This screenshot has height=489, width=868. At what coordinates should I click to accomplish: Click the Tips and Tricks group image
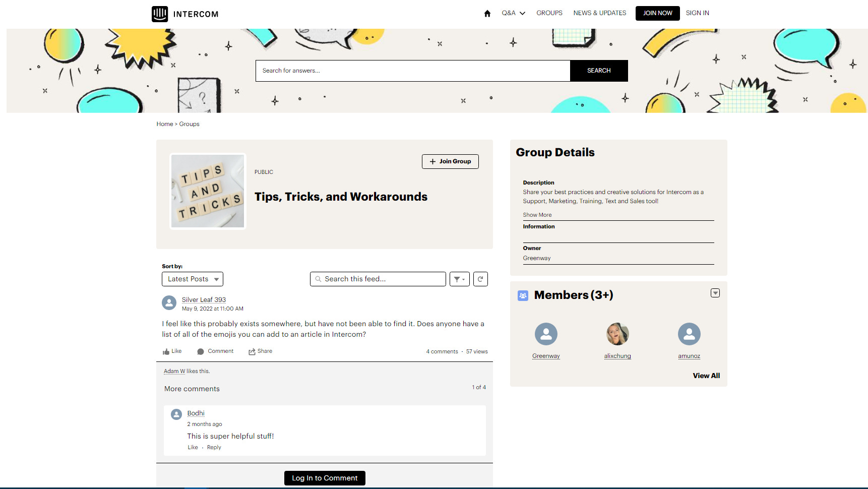tap(208, 191)
